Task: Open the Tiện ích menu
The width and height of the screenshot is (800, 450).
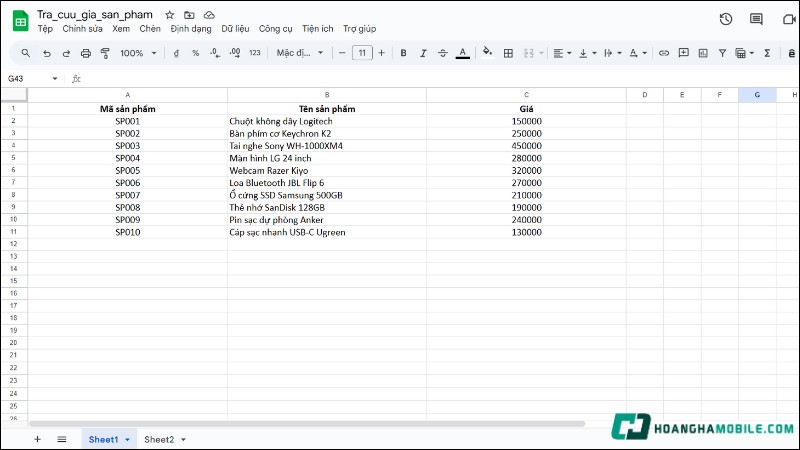Action: tap(317, 29)
